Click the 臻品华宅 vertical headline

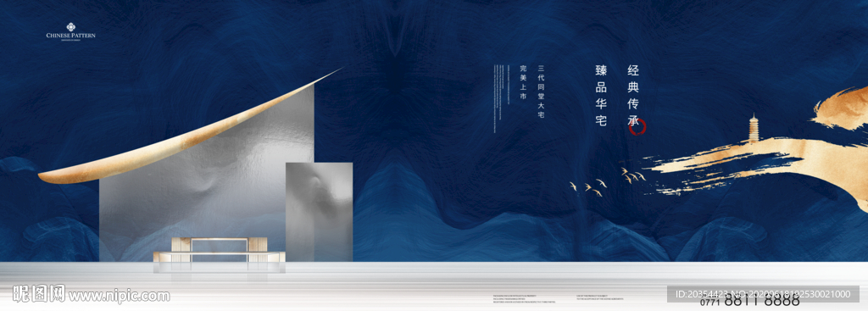click(x=601, y=95)
